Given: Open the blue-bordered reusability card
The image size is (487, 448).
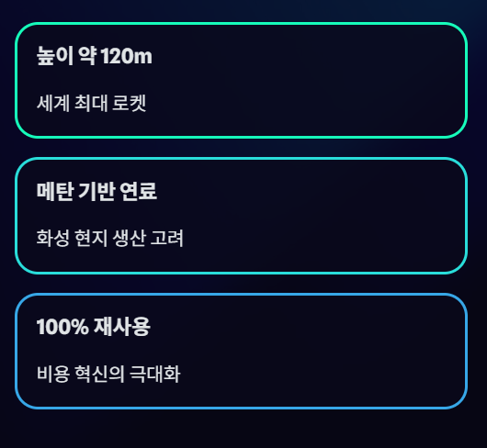Looking at the screenshot, I should pyautogui.click(x=241, y=352).
